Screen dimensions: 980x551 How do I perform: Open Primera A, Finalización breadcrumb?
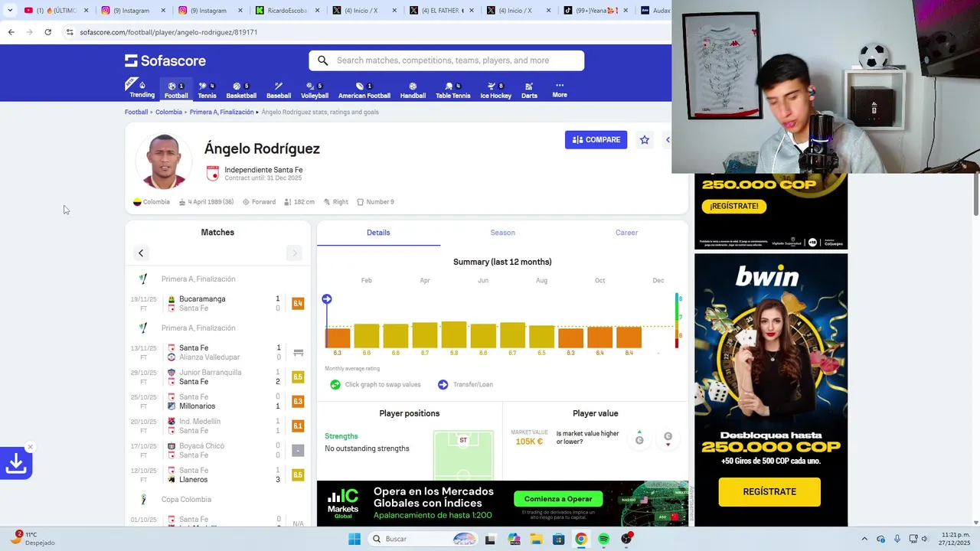221,112
